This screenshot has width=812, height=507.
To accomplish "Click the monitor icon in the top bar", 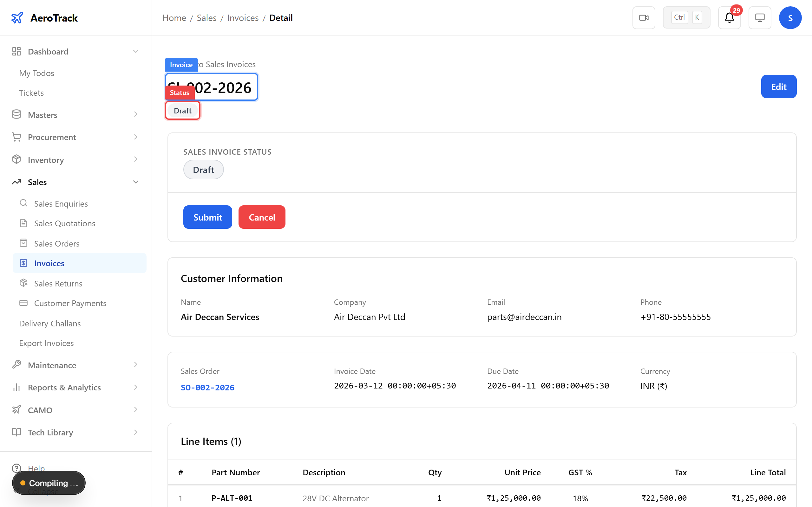I will pos(760,17).
